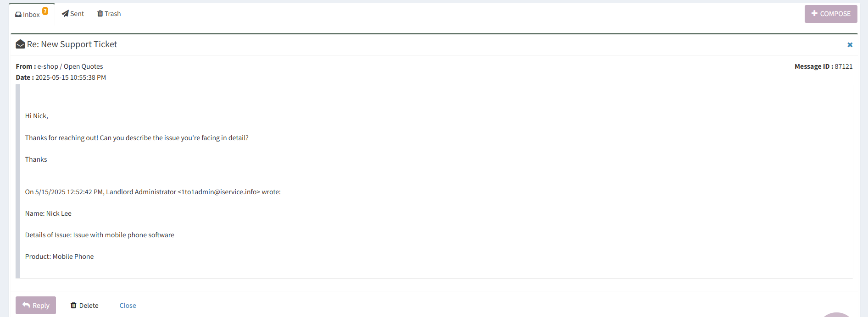Click the orange unread count badge
This screenshot has height=317, width=868.
coord(45,11)
